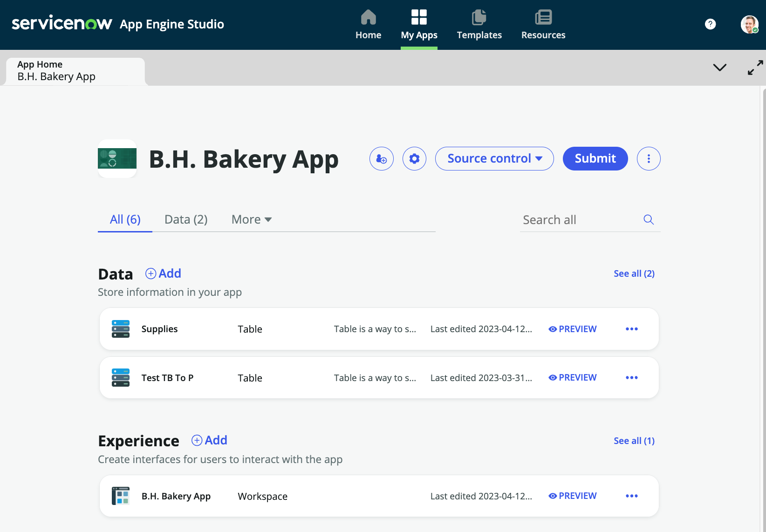766x532 pixels.
Task: Open the add collaborators icon button
Action: [x=382, y=159]
